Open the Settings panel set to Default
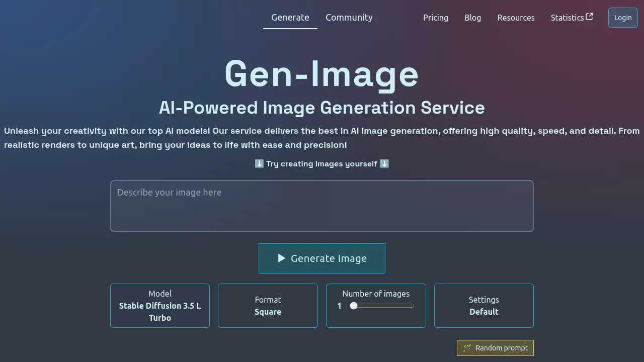The image size is (644, 362). click(x=484, y=306)
